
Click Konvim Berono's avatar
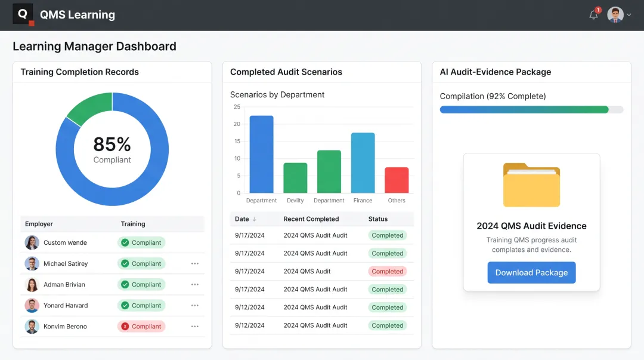click(32, 327)
